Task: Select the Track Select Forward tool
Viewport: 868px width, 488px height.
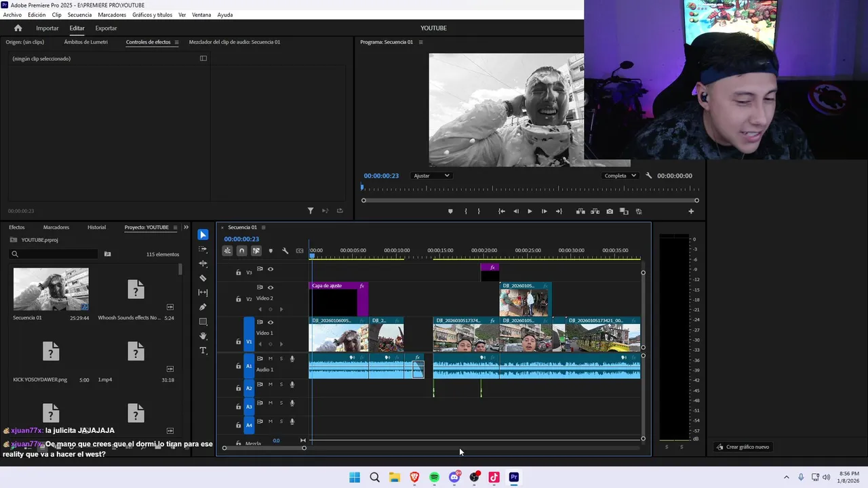Action: click(x=203, y=249)
